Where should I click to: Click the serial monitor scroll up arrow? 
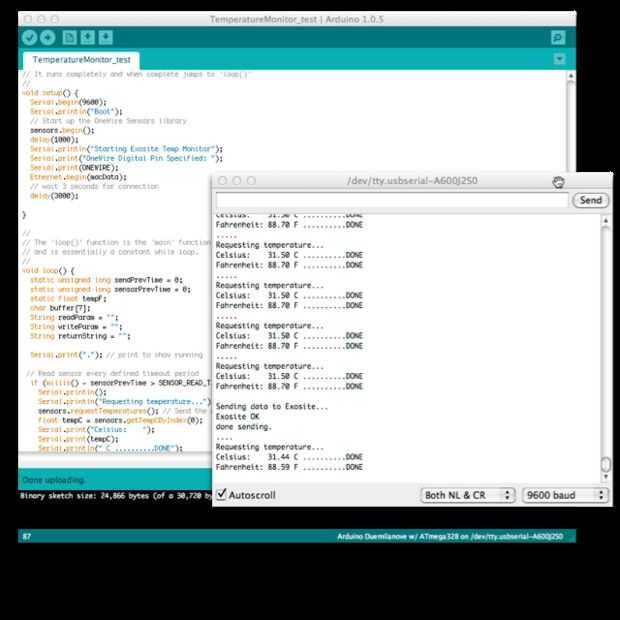click(605, 221)
